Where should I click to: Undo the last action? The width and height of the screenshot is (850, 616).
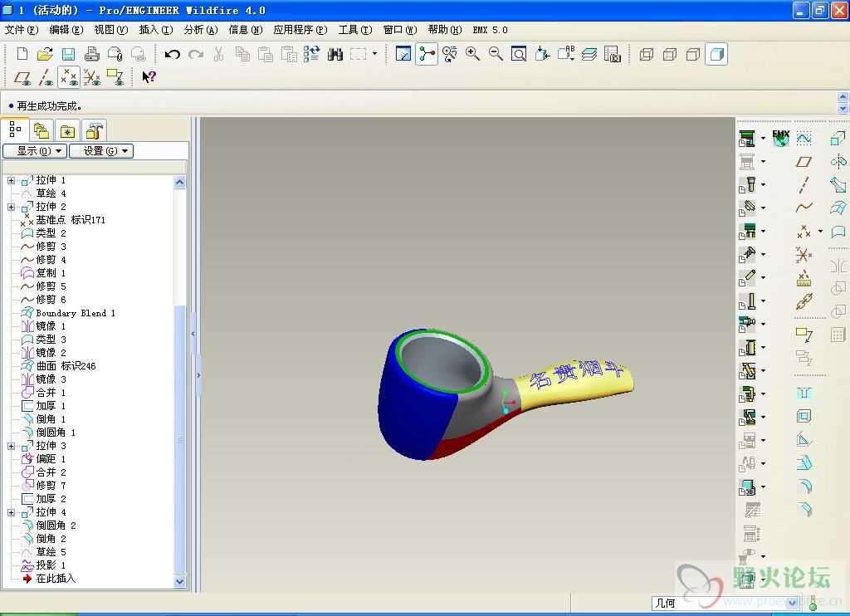point(173,54)
